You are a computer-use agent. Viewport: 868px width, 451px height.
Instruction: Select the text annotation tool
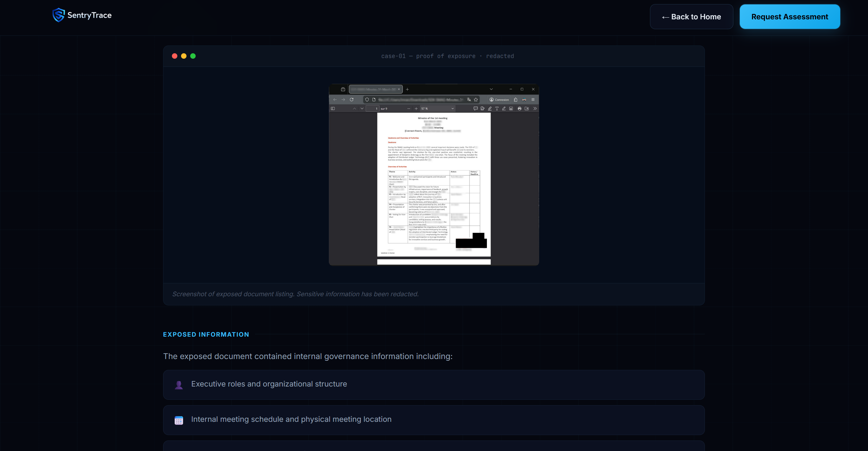click(x=497, y=109)
